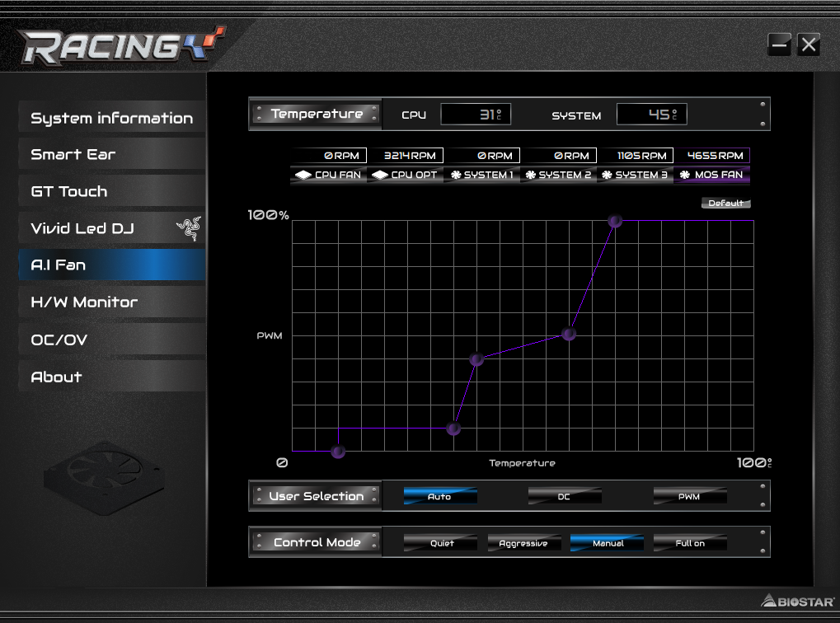This screenshot has width=840, height=623.
Task: Open System information page
Action: (x=112, y=118)
